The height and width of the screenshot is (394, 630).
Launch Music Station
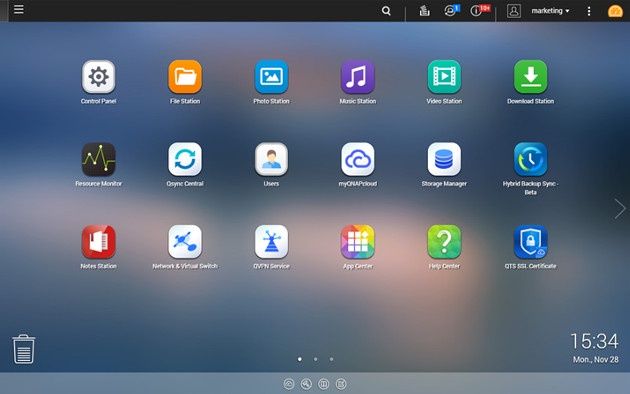click(x=358, y=77)
